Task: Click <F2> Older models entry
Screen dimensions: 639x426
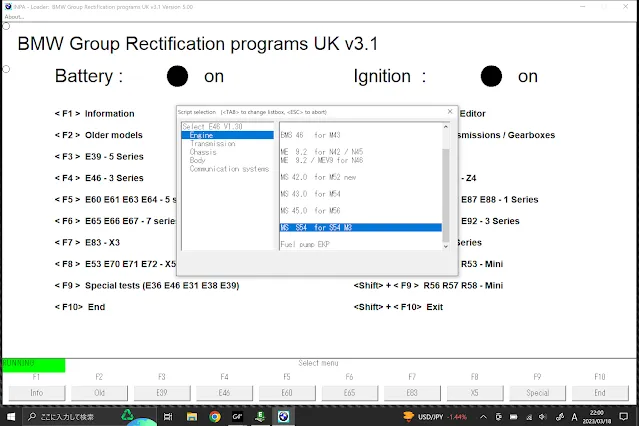Action: click(x=99, y=135)
